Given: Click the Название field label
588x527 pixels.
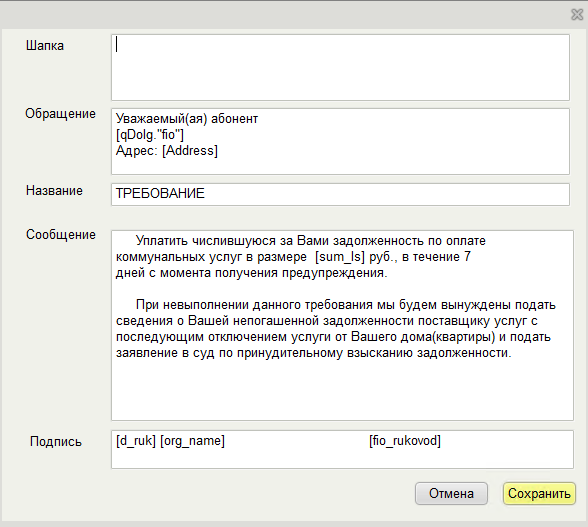Looking at the screenshot, I should [x=54, y=191].
